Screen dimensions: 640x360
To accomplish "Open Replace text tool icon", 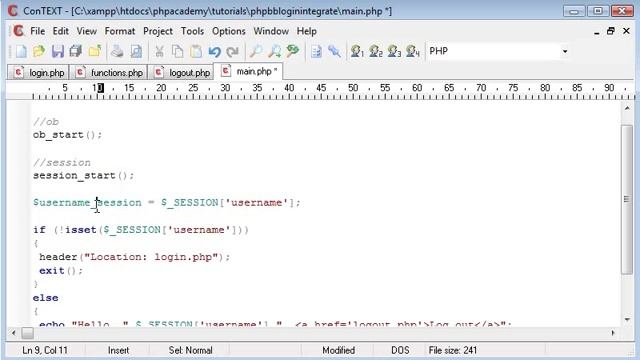I will tap(293, 51).
